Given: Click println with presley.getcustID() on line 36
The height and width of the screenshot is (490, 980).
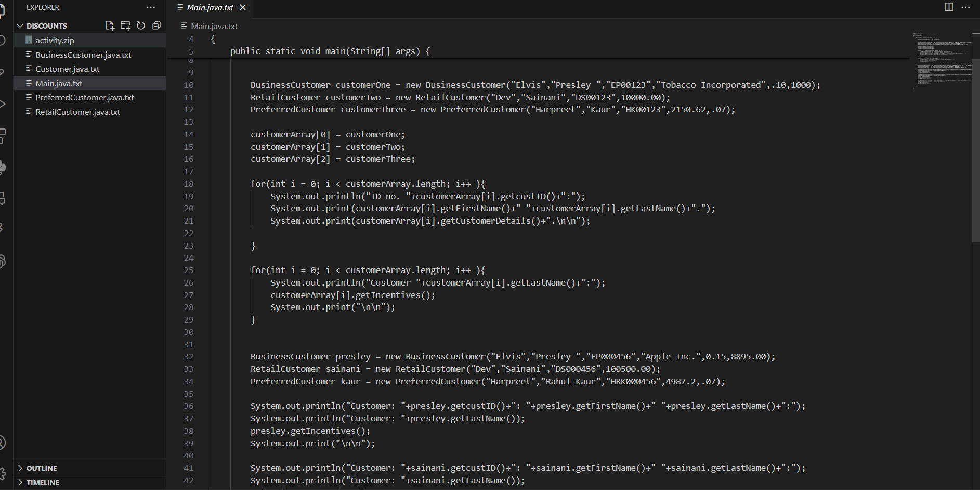Looking at the screenshot, I should [528, 406].
